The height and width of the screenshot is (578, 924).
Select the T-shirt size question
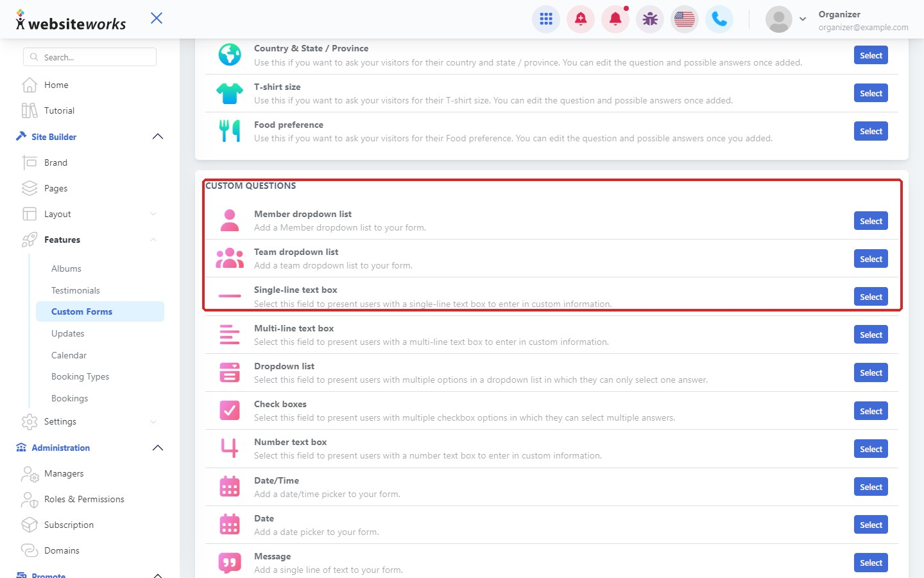(x=871, y=93)
